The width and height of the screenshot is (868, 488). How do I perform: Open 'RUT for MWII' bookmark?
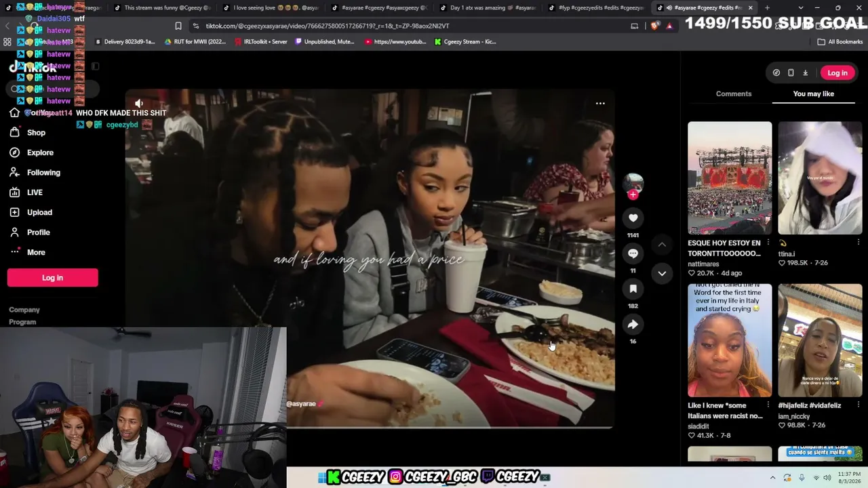(x=195, y=41)
